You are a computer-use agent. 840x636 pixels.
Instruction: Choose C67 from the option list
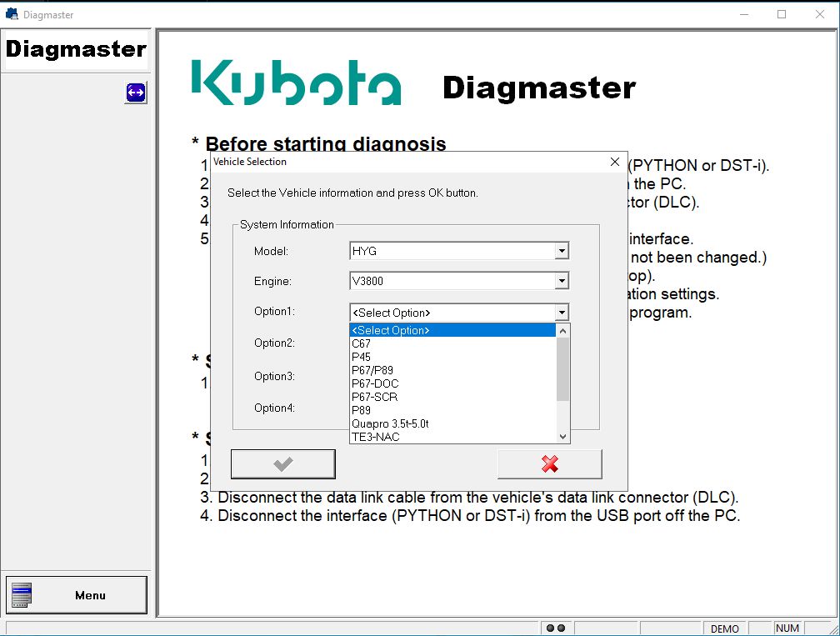click(x=453, y=343)
